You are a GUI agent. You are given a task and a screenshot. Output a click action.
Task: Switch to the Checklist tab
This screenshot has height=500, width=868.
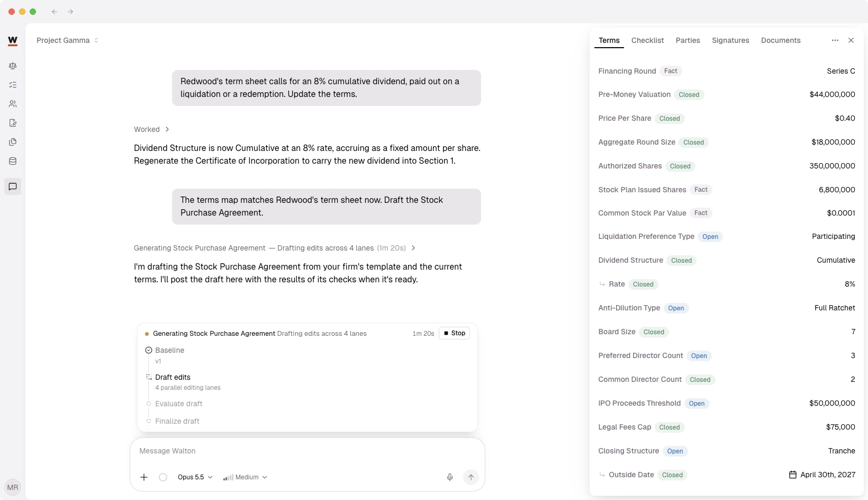click(647, 40)
